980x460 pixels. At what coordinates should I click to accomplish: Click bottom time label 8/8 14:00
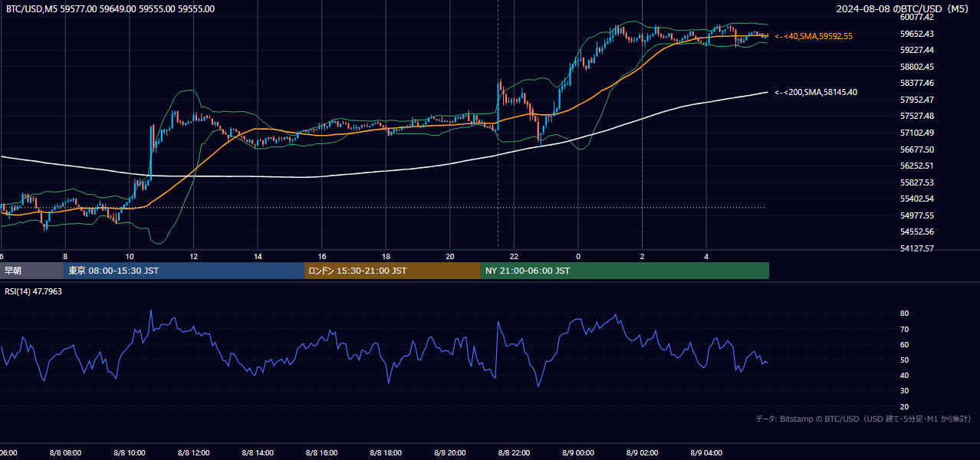click(x=258, y=453)
